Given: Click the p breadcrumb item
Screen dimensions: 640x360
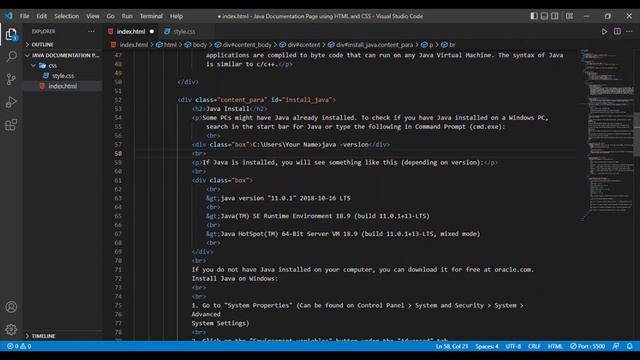Looking at the screenshot, I should click(427, 45).
